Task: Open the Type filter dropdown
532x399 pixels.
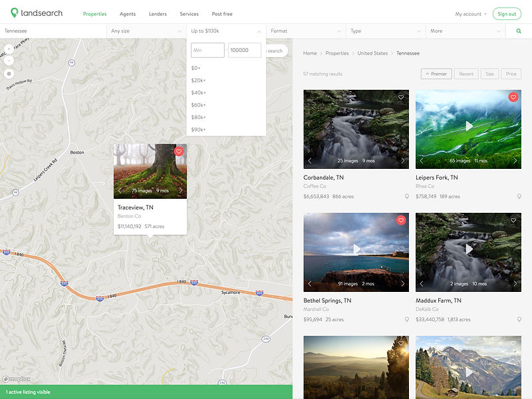Action: click(386, 31)
